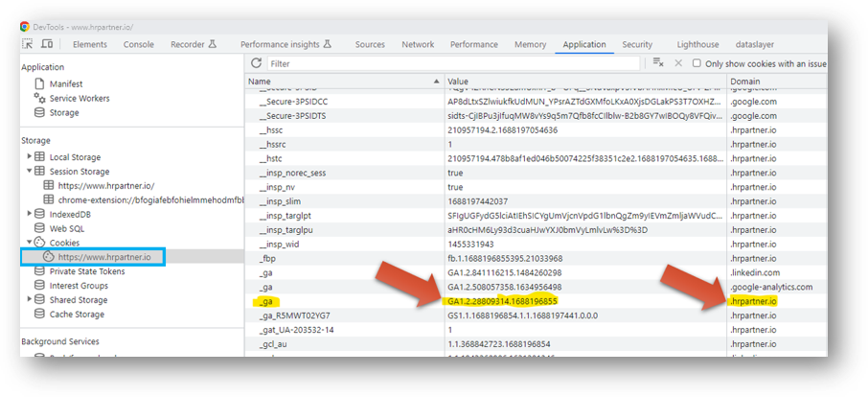Select the __insp_norec_sess cookie row
The width and height of the screenshot is (868, 397).
click(537, 173)
